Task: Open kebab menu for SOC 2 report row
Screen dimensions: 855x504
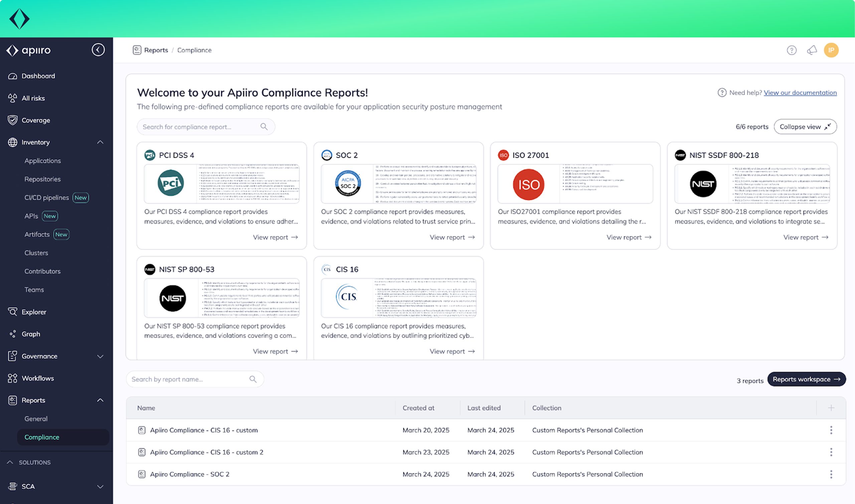Action: (831, 474)
